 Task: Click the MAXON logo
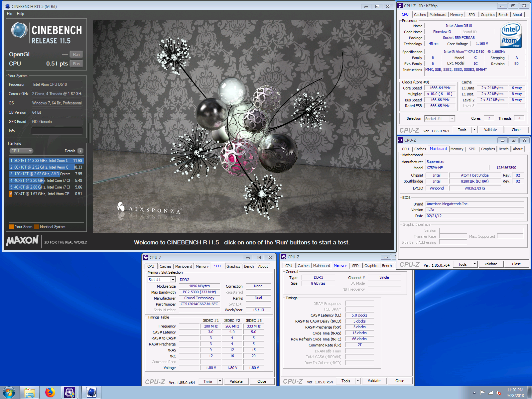22,240
